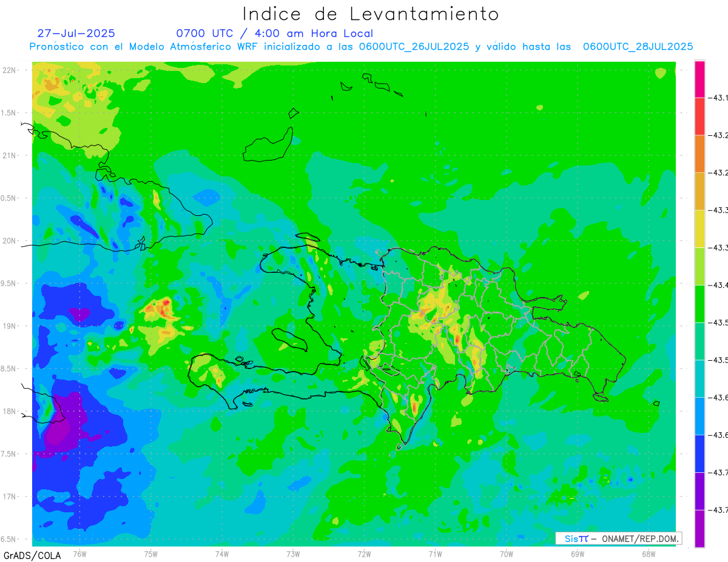728x562 pixels.
Task: Click '0700 UTC / 4:00 am Hora Local'
Action: click(x=275, y=33)
